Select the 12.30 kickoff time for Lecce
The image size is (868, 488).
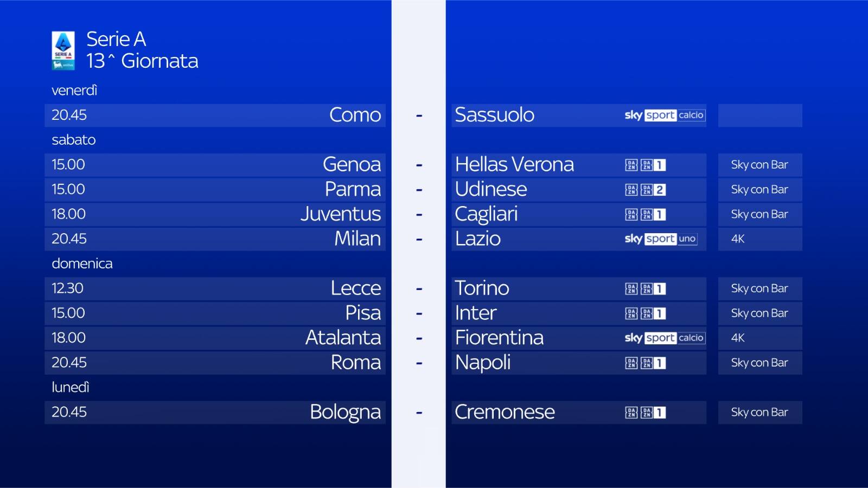point(68,288)
